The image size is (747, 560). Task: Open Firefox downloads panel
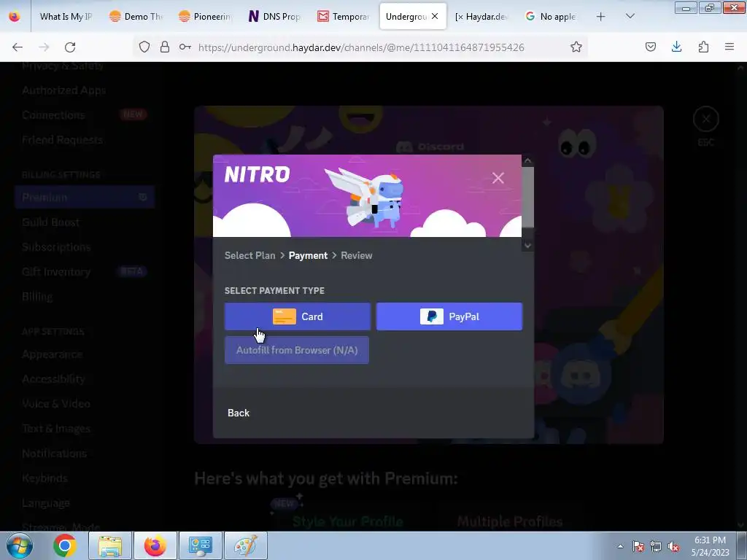[x=676, y=47]
